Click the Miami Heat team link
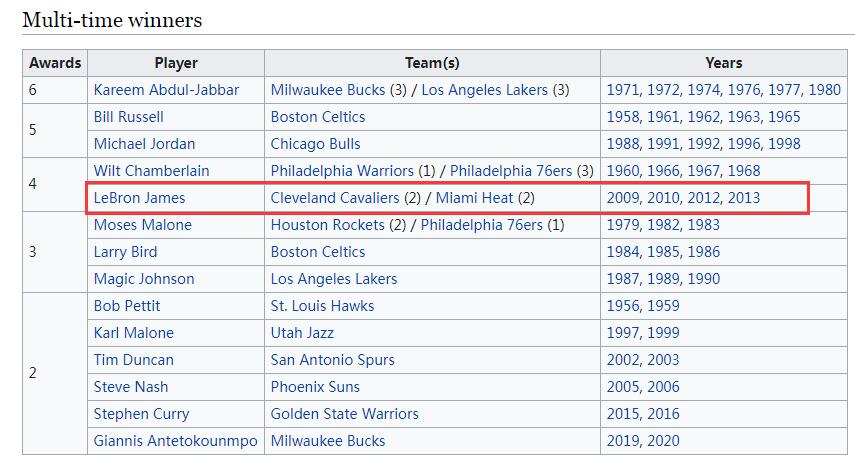855x462 pixels. 475,198
